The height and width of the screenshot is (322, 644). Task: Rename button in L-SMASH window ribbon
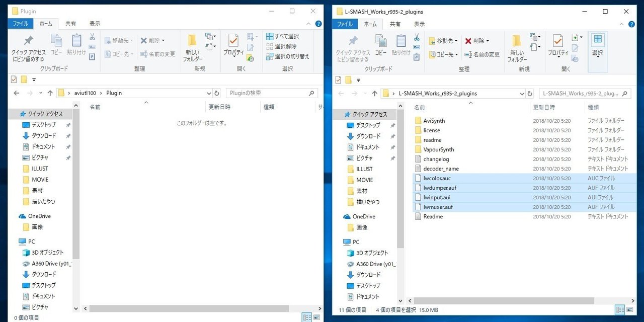(482, 54)
